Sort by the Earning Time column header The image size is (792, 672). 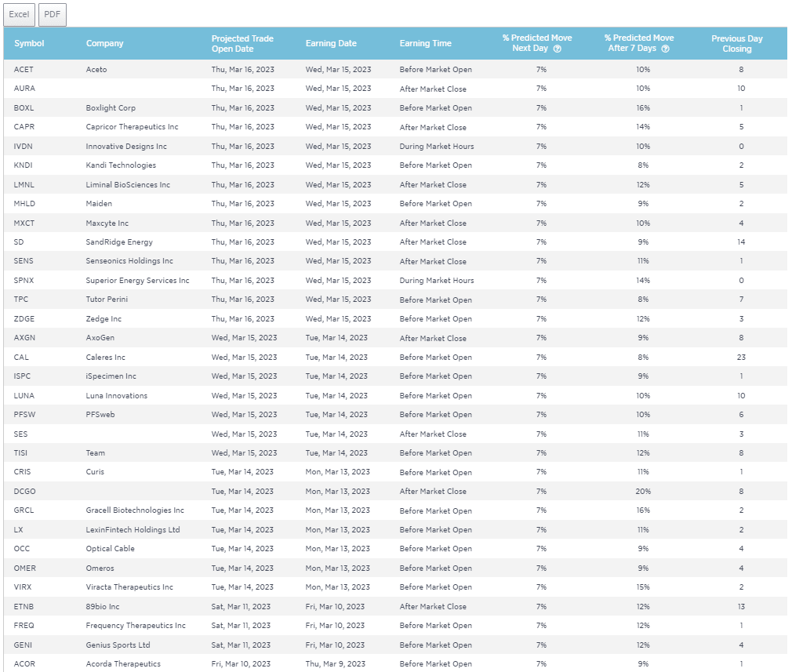tap(425, 43)
